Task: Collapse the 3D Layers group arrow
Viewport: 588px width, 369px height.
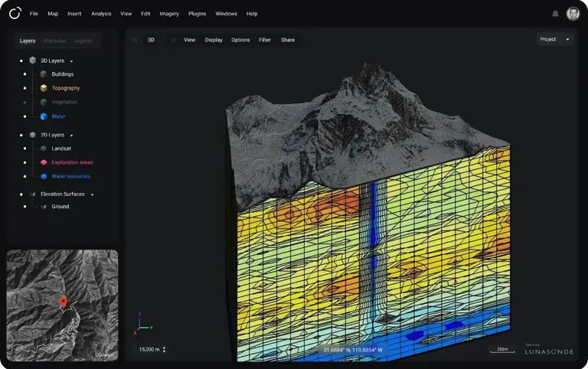Action: 72,61
